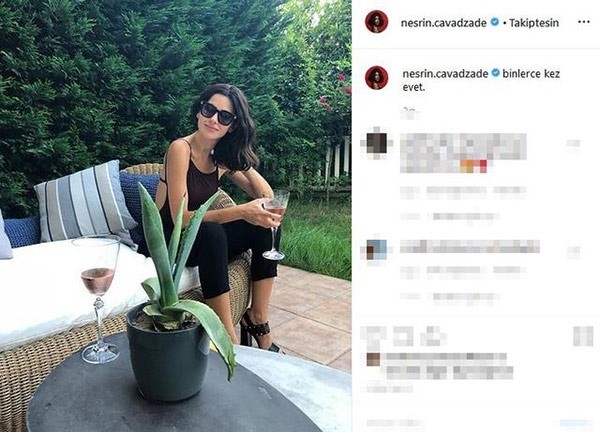This screenshot has width=600, height=432.
Task: Like the first blurred comment via its heart
Action: coord(573,143)
